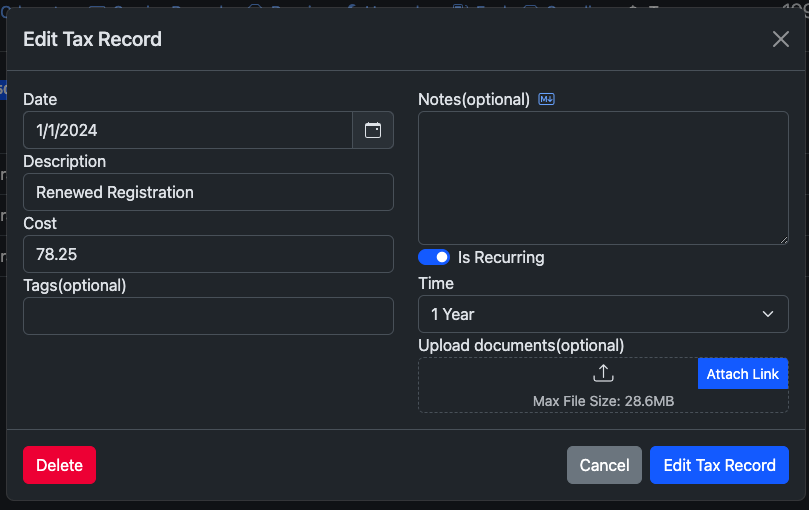The image size is (809, 510).
Task: Click the Markdown icon beside Notes
Action: (x=546, y=99)
